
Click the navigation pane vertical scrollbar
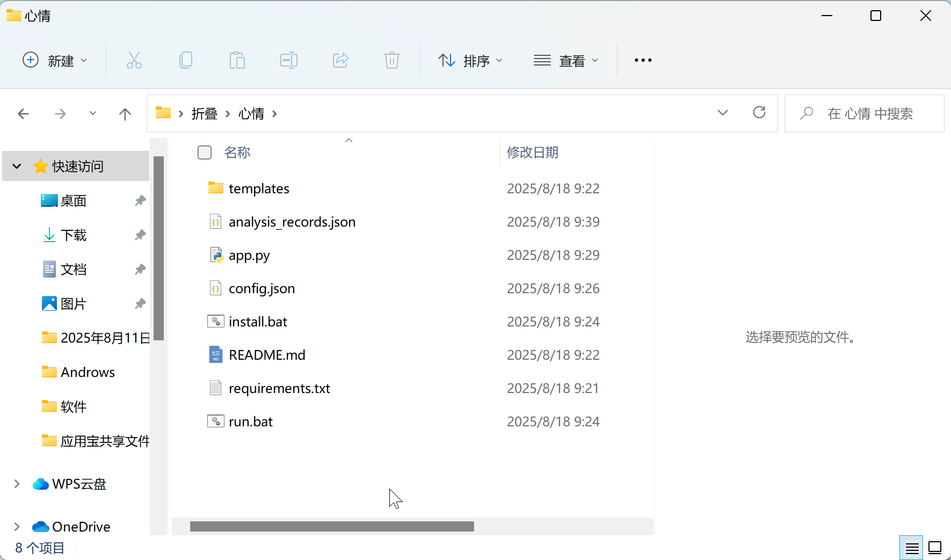tap(158, 248)
